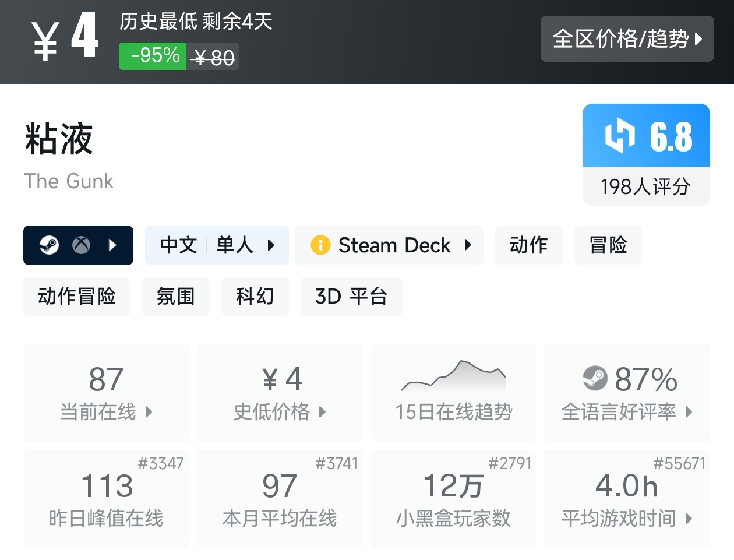
Task: Open 全区价格/趋势 price trends
Action: tap(627, 39)
